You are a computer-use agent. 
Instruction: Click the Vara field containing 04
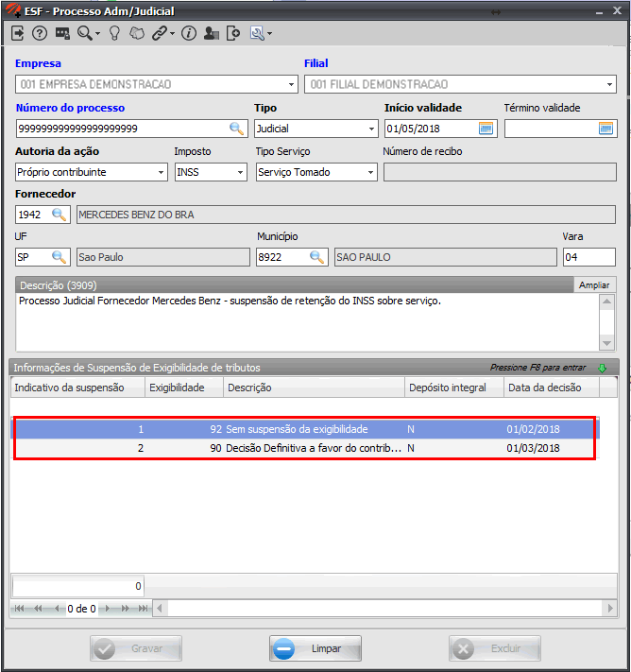[x=589, y=257]
